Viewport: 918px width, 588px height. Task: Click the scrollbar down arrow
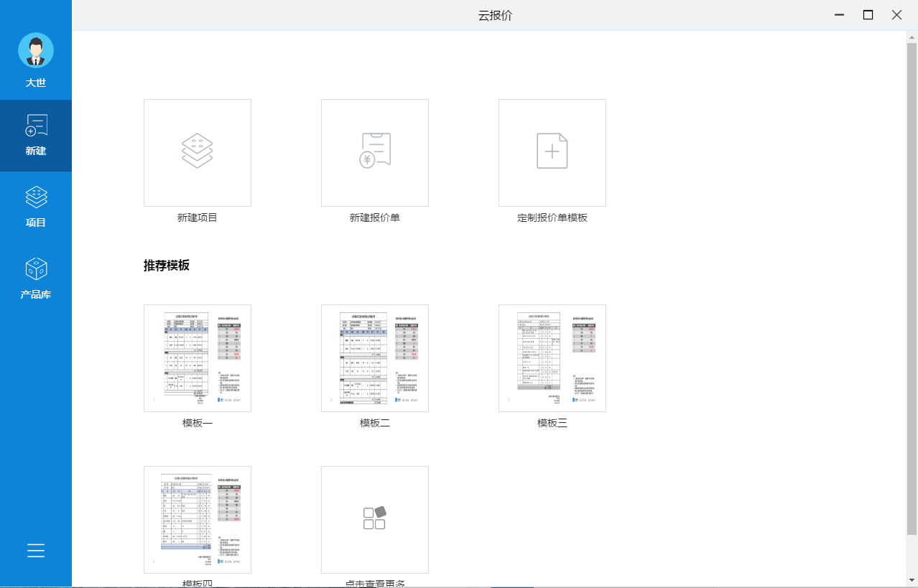(912, 579)
